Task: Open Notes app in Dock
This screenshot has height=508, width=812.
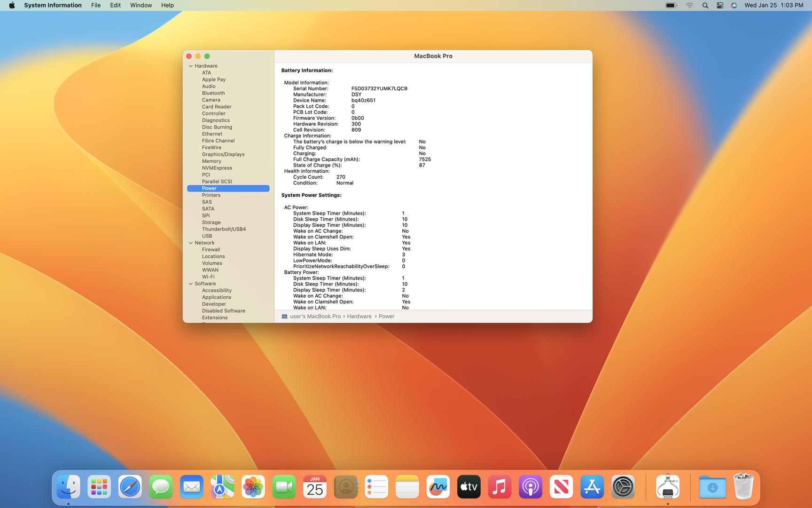Action: point(407,487)
